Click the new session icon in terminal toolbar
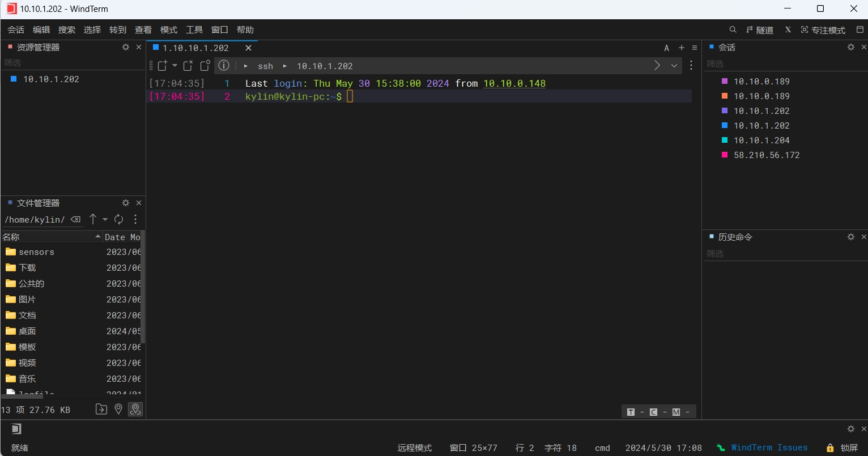The width and height of the screenshot is (868, 456). coord(163,66)
